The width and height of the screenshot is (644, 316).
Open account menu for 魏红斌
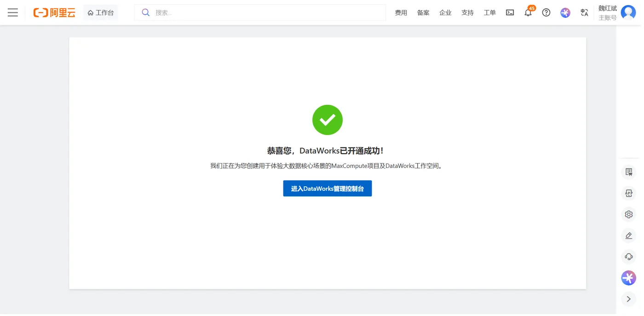(608, 8)
